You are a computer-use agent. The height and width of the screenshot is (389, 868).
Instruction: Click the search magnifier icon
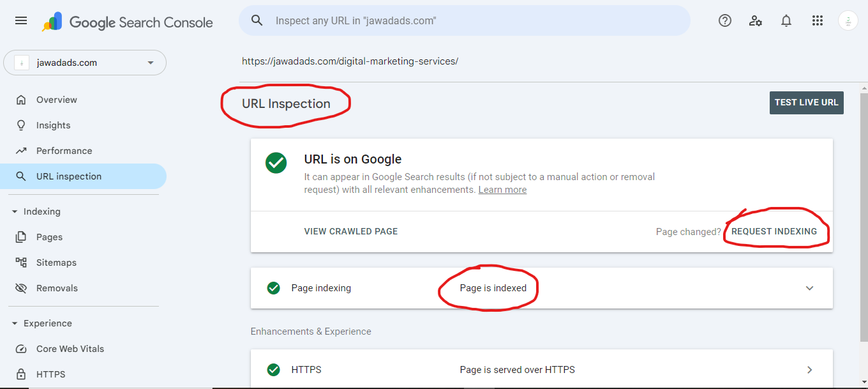coord(257,20)
